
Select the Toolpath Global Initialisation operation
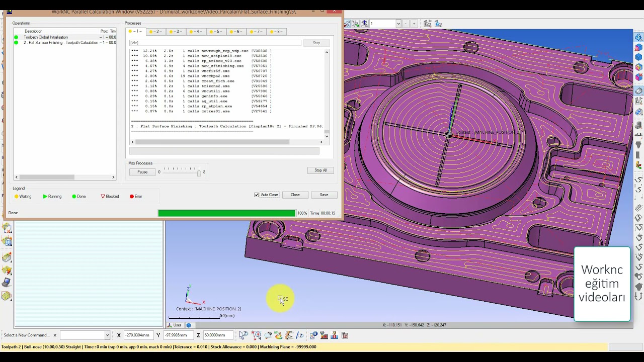coord(64,37)
